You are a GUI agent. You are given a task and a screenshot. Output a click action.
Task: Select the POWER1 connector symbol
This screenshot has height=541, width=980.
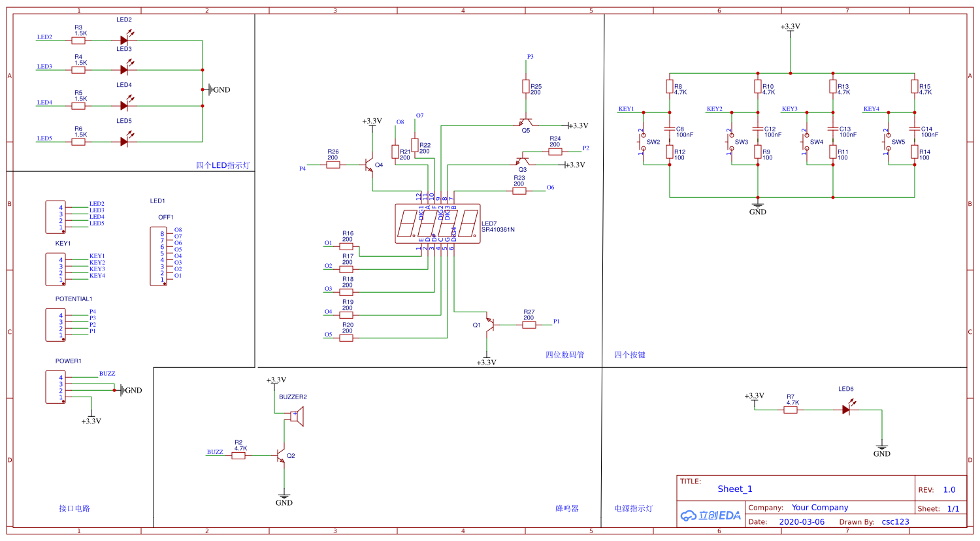click(56, 387)
